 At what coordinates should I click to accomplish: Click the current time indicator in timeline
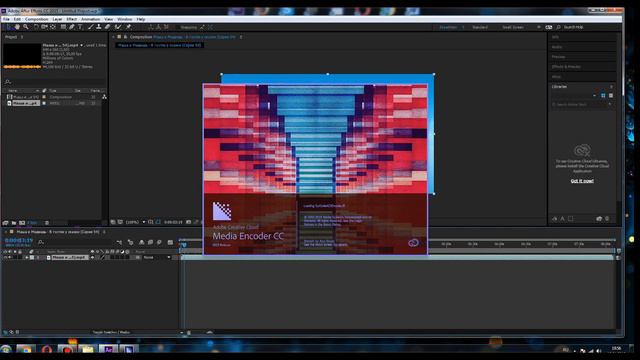click(184, 244)
